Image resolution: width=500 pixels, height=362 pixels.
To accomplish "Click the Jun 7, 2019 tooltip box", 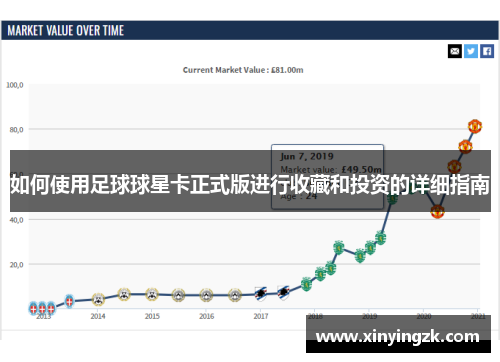I will pyautogui.click(x=327, y=177).
